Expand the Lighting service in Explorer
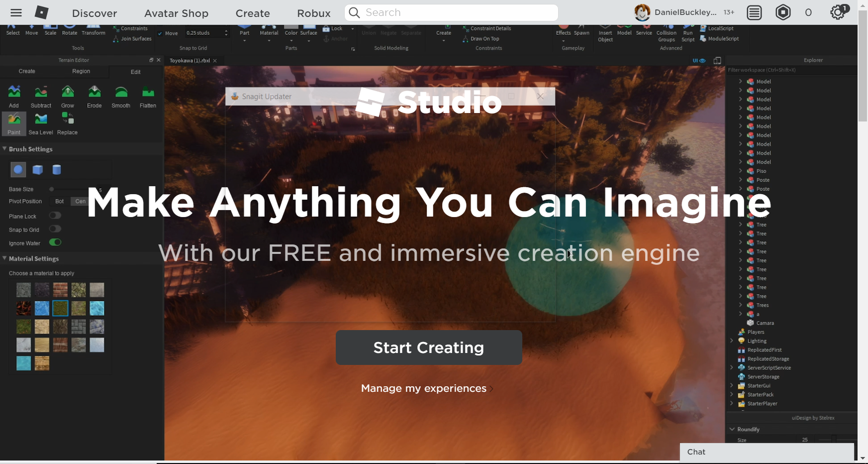The height and width of the screenshot is (464, 868). coord(732,341)
